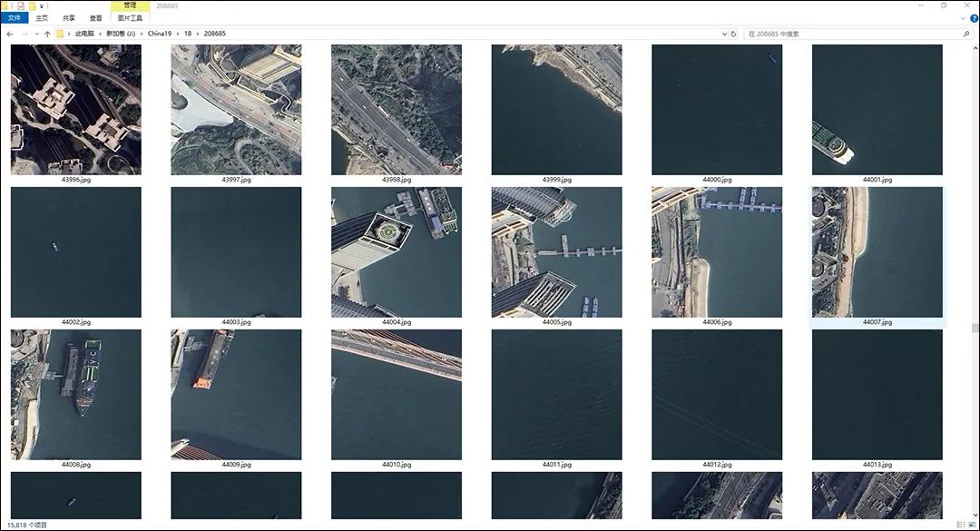980x531 pixels.
Task: Expand the address bar history dropdown
Action: [x=724, y=34]
